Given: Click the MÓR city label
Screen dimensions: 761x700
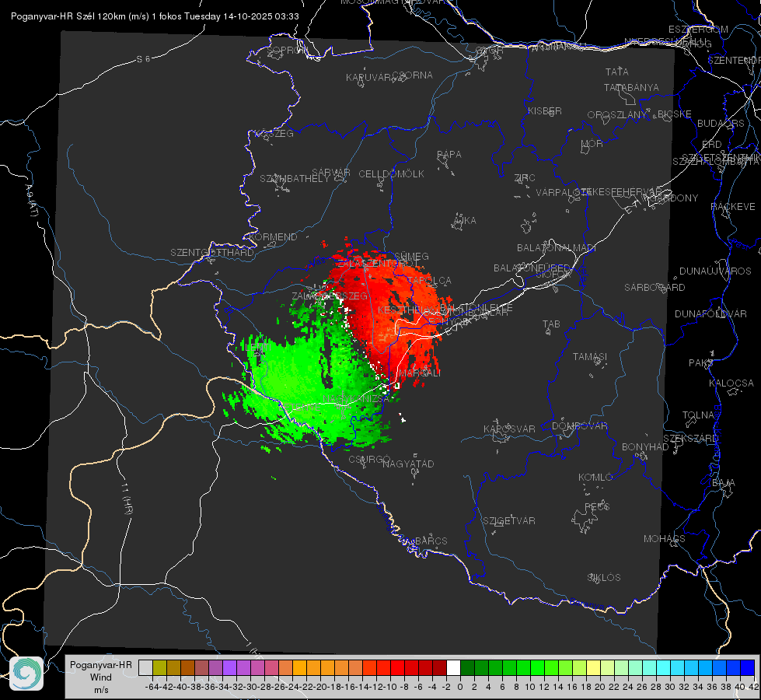Looking at the screenshot, I should point(592,144).
